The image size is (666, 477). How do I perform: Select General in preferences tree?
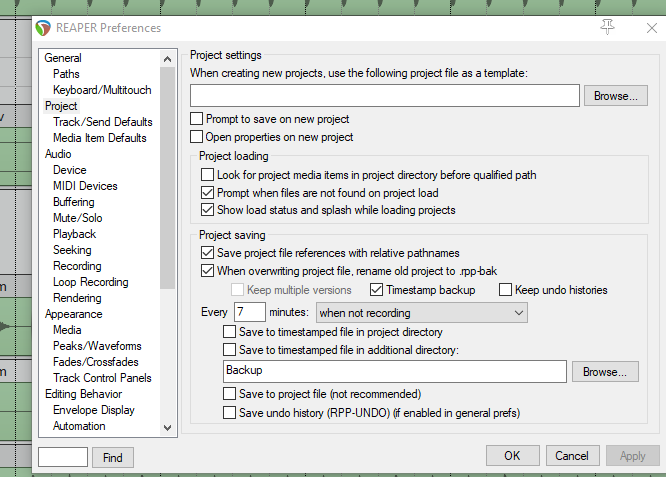tap(63, 58)
